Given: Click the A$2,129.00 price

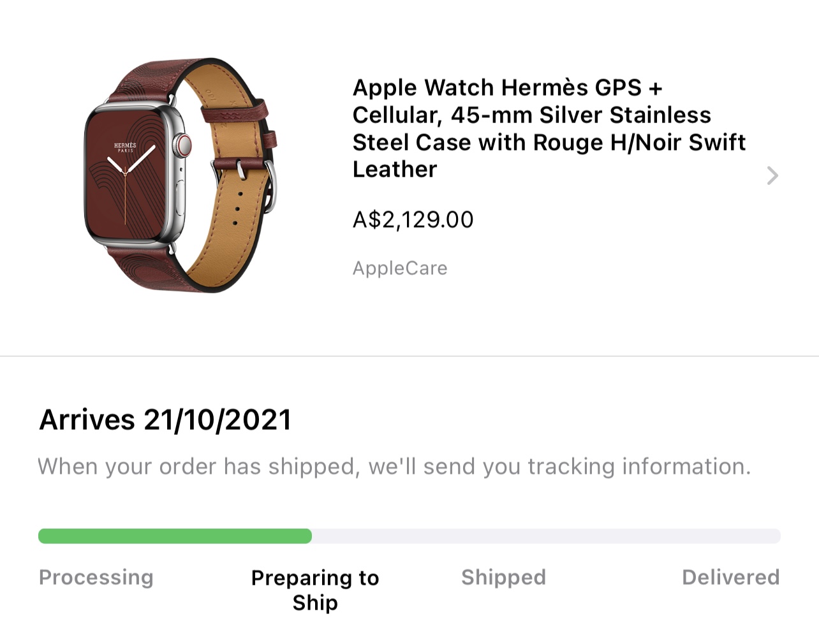Looking at the screenshot, I should 413,220.
